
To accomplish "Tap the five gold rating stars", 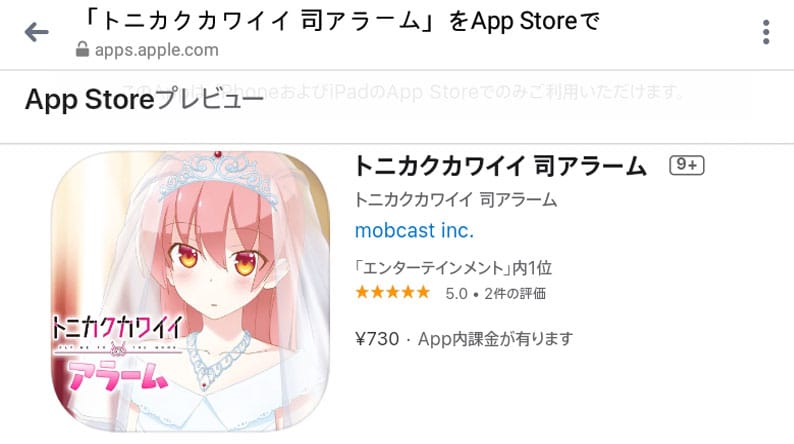I will [x=392, y=293].
